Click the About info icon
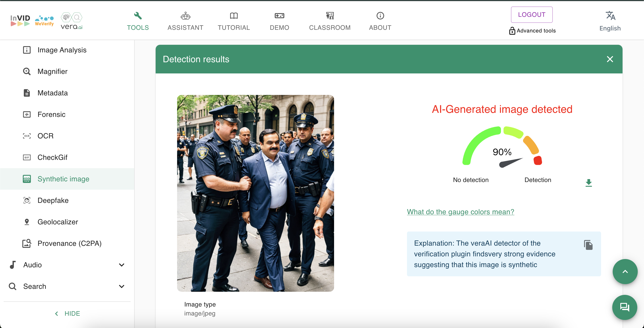644x328 pixels. pos(380,16)
